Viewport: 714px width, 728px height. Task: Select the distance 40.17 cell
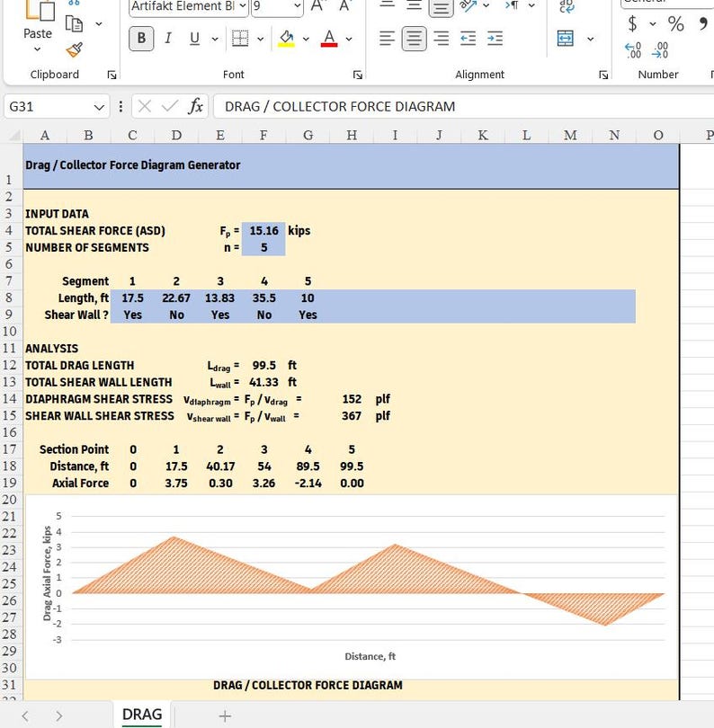(x=220, y=466)
